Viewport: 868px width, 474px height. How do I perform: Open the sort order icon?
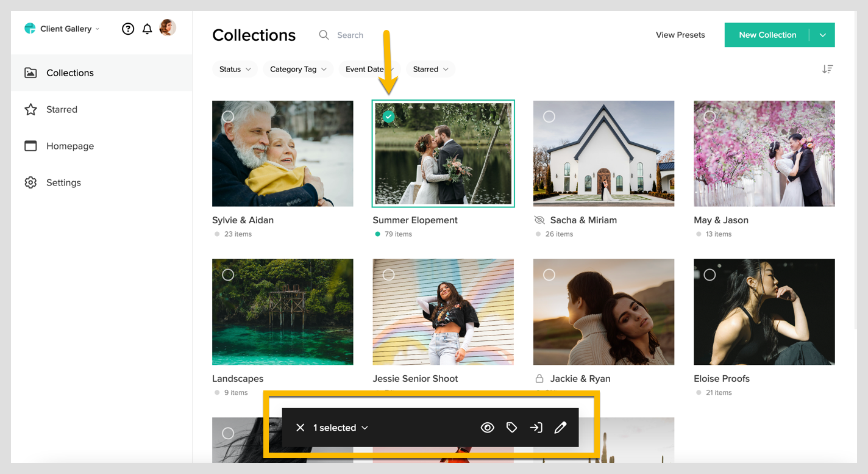click(x=827, y=69)
